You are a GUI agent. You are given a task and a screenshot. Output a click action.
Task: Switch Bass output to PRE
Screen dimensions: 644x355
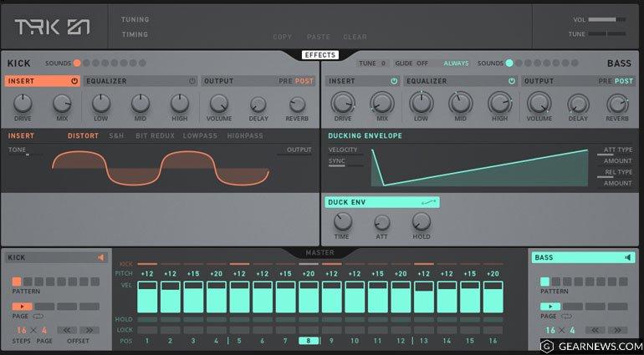pyautogui.click(x=605, y=81)
